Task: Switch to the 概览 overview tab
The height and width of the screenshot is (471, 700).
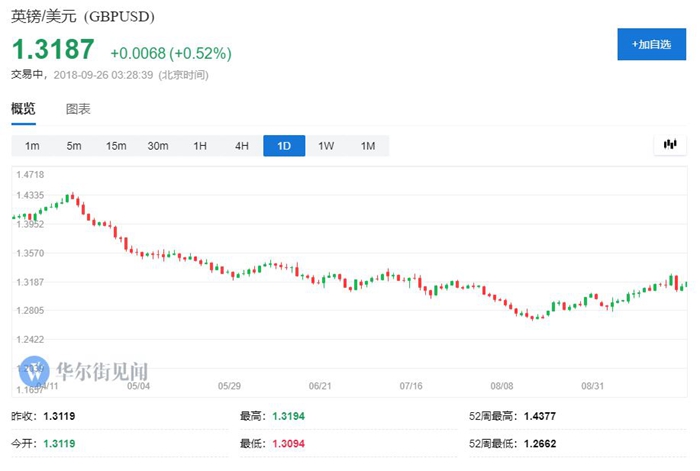Action: coord(23,108)
